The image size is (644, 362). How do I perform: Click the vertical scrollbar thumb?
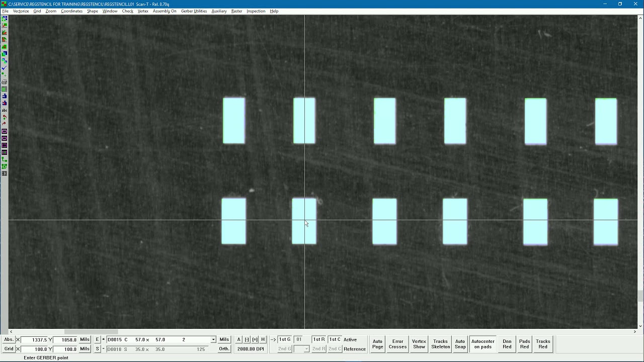coord(640,296)
